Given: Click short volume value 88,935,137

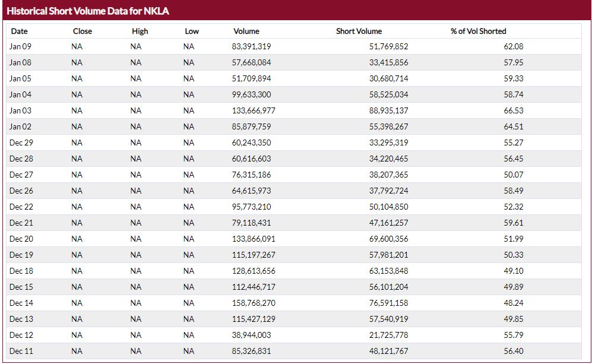Looking at the screenshot, I should click(388, 110).
